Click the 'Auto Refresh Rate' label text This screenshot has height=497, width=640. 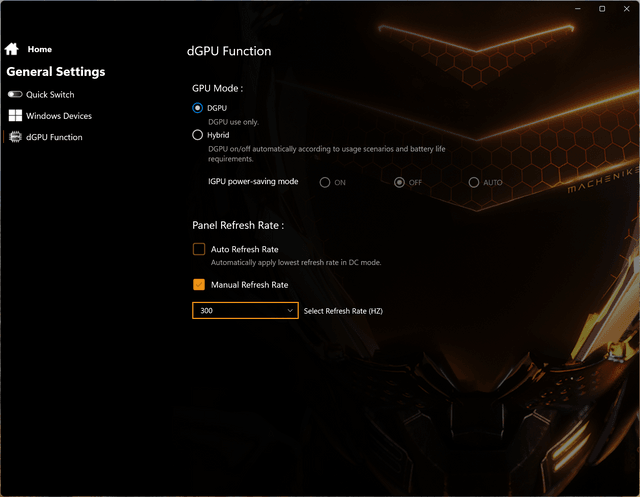point(244,249)
